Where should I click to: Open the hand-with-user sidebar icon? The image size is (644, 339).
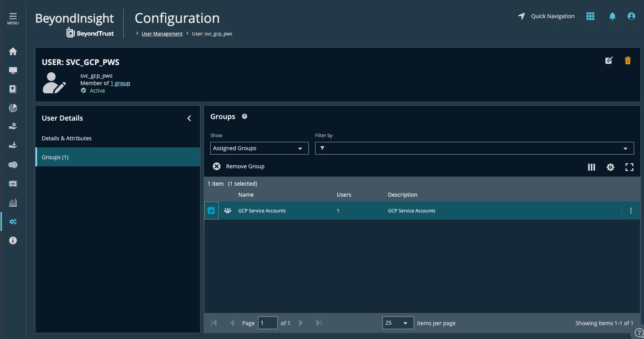pyautogui.click(x=13, y=145)
